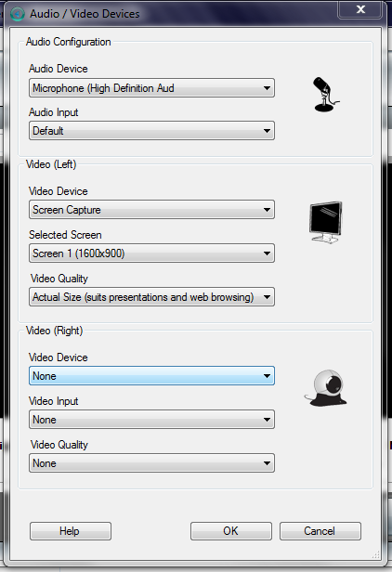392x572 pixels.
Task: Open the Actual Size video quality dropdown
Action: pyautogui.click(x=151, y=297)
